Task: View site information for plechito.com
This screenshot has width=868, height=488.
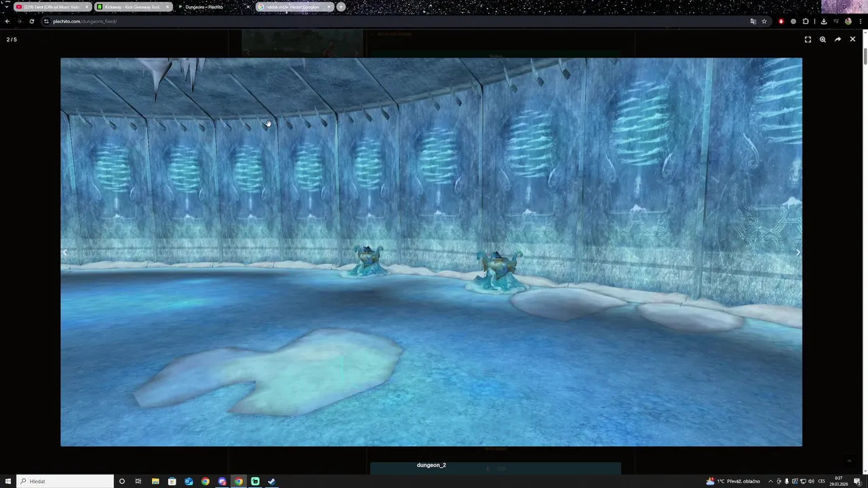Action: tap(46, 21)
